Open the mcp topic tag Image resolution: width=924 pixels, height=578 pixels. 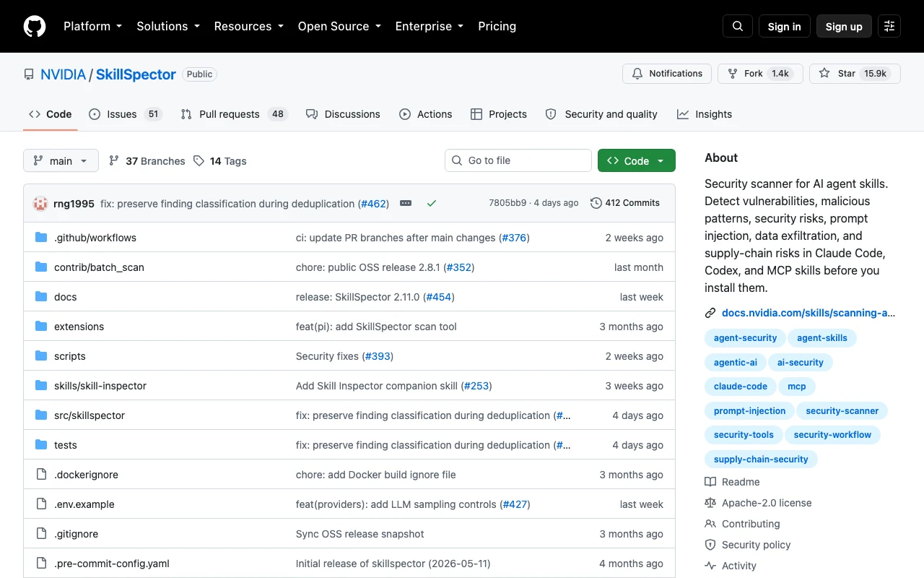point(797,386)
